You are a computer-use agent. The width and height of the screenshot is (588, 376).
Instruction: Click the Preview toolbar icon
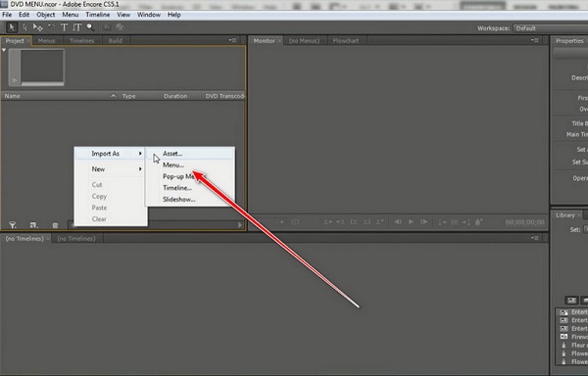(x=120, y=27)
